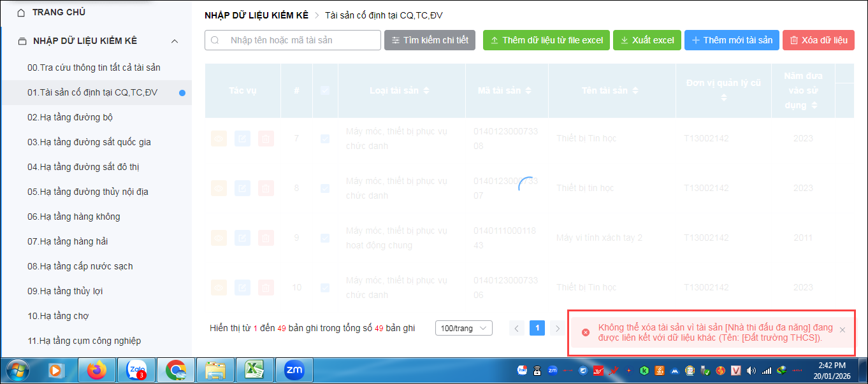The width and height of the screenshot is (868, 384).
Task: Open Firefox from the taskbar
Action: click(97, 370)
